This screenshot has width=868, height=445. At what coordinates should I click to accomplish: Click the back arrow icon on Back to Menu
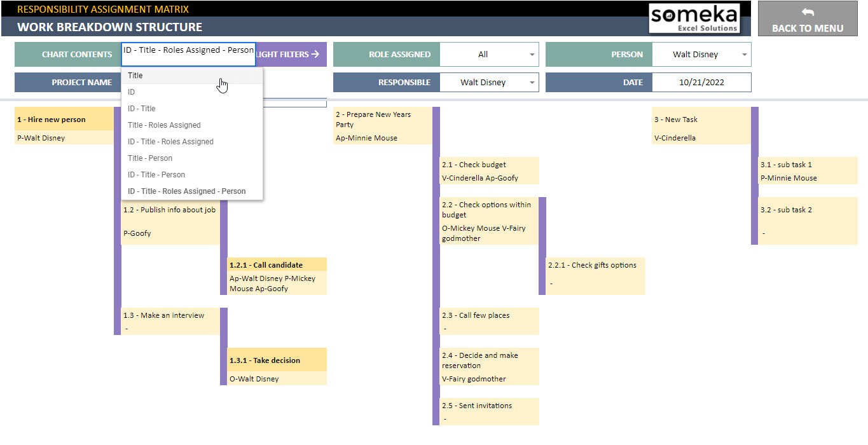coord(806,13)
